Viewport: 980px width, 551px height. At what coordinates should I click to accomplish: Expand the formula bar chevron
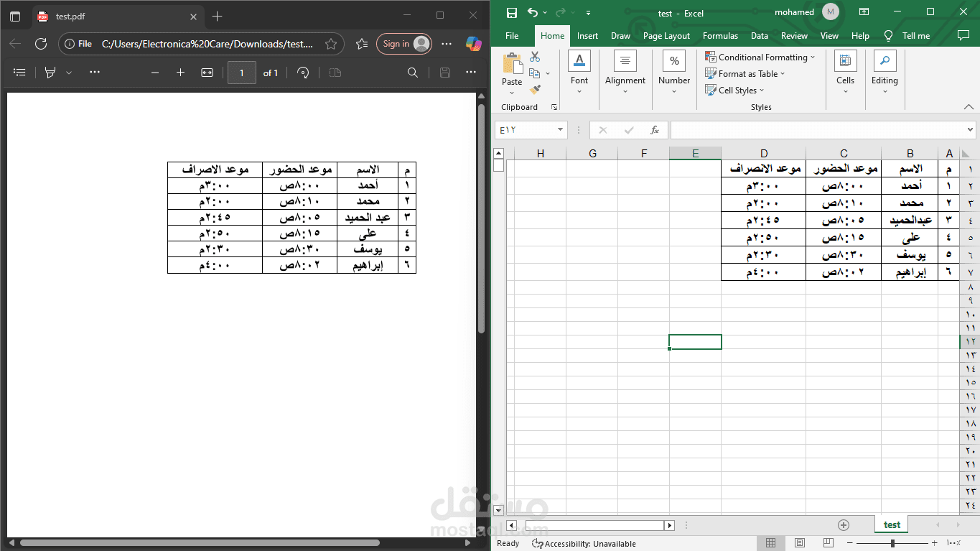pyautogui.click(x=971, y=130)
